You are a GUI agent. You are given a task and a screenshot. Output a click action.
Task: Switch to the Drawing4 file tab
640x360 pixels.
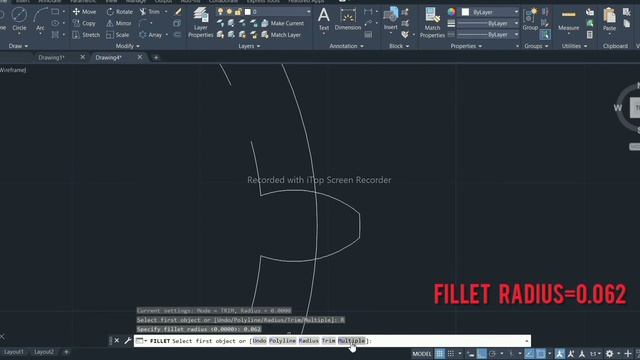109,58
